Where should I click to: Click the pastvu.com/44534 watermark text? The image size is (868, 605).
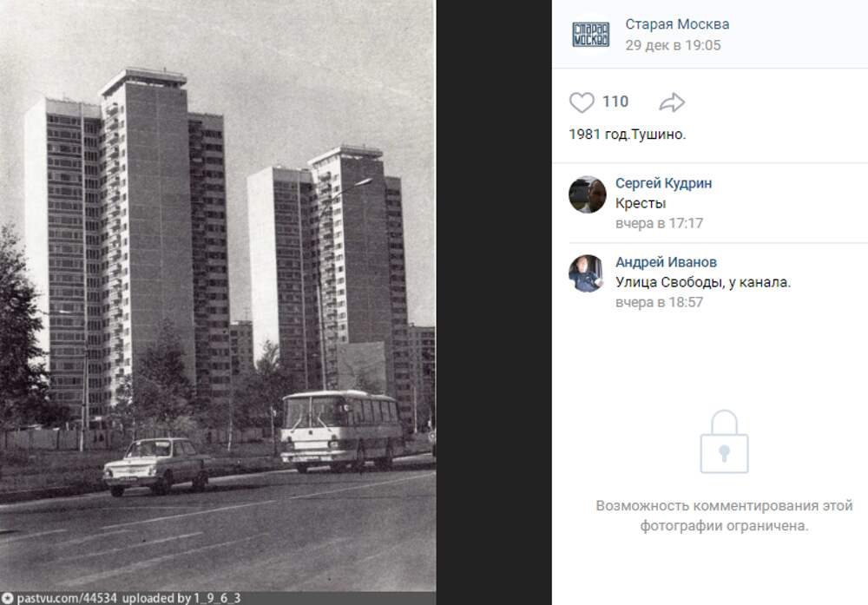[67, 598]
